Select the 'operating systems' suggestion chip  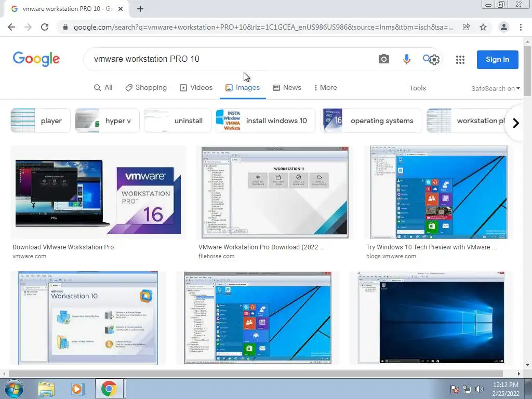371,121
